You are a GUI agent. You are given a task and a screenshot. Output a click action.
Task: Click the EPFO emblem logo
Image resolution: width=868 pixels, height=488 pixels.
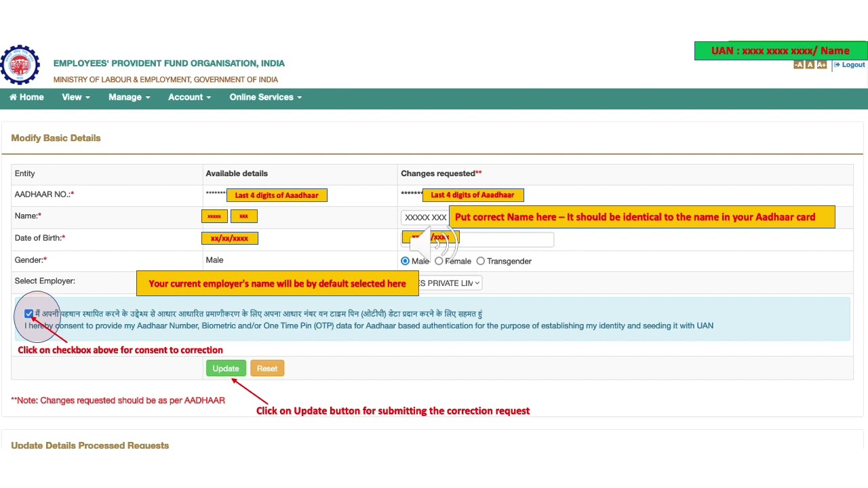click(x=20, y=65)
